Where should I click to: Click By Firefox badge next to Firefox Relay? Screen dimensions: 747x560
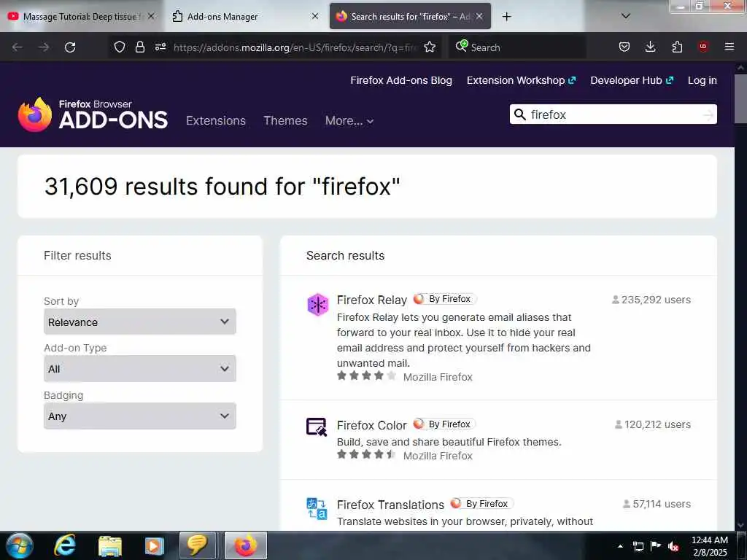tap(445, 299)
